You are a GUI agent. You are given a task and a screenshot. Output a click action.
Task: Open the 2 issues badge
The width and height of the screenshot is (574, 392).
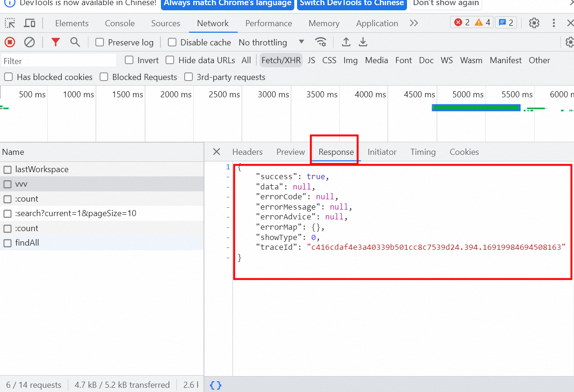tap(506, 22)
